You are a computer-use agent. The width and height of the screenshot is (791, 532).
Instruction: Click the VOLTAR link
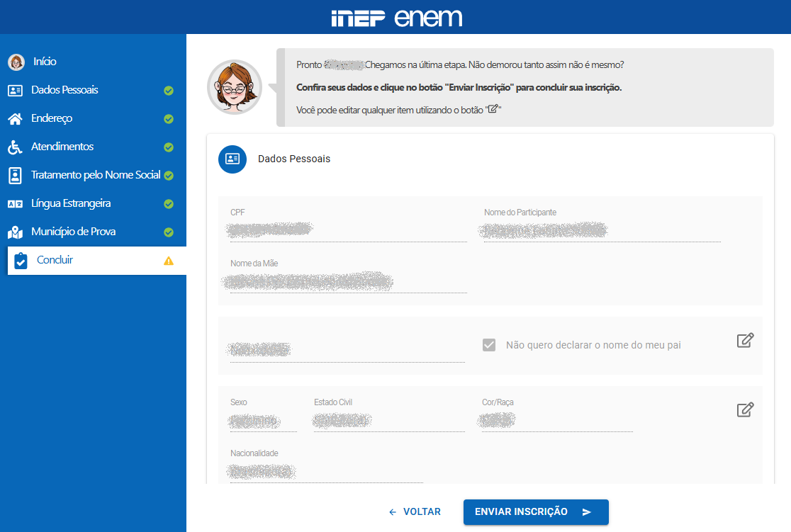[x=415, y=511]
